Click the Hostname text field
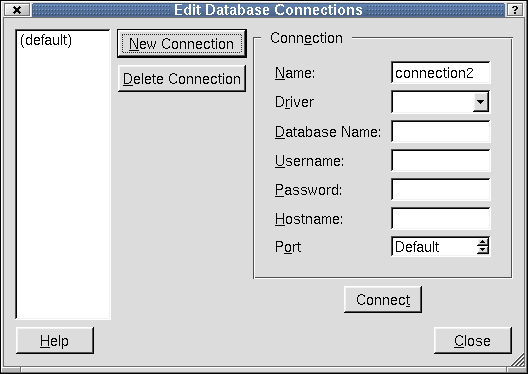Screen dimensions: 528x374 click(x=440, y=218)
